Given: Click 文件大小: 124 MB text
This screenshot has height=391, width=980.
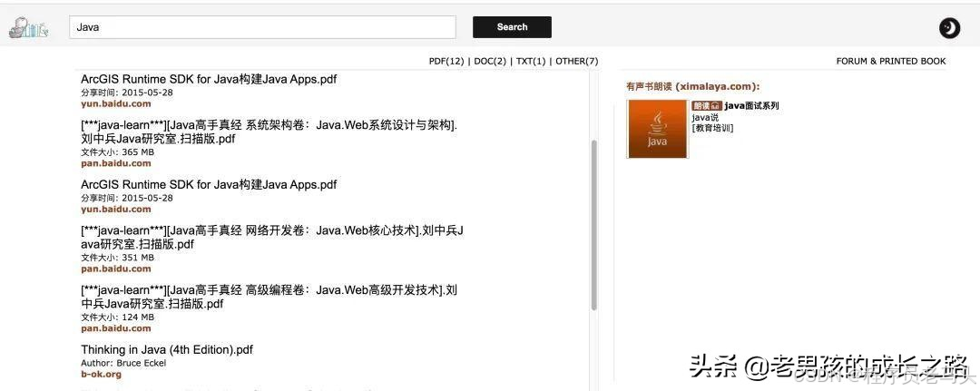Looking at the screenshot, I should (117, 317).
